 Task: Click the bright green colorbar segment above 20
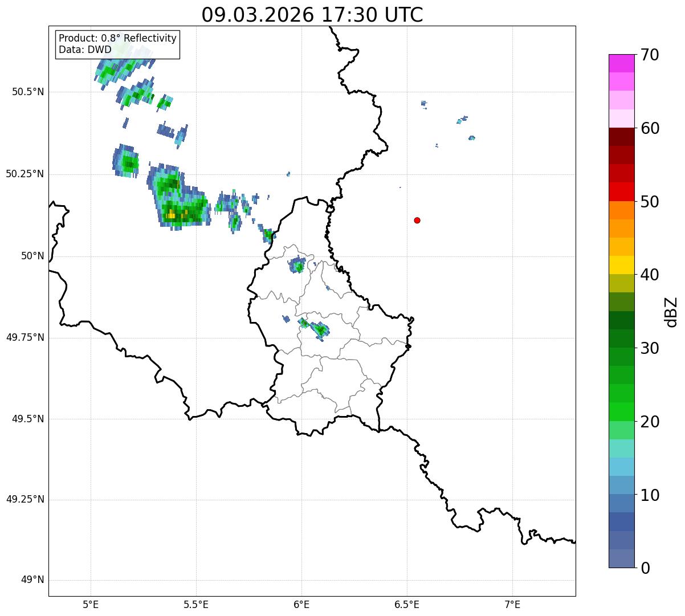[621, 411]
